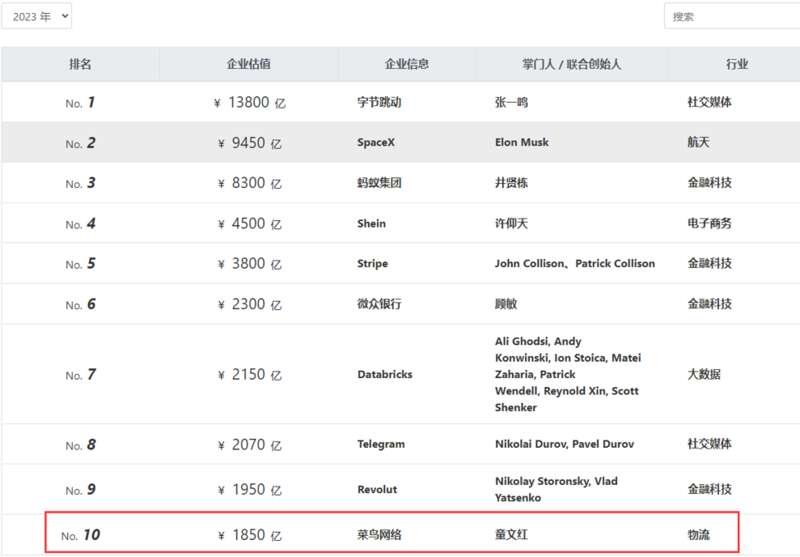The width and height of the screenshot is (800, 557).
Task: Click the Databricks company name
Action: [385, 374]
